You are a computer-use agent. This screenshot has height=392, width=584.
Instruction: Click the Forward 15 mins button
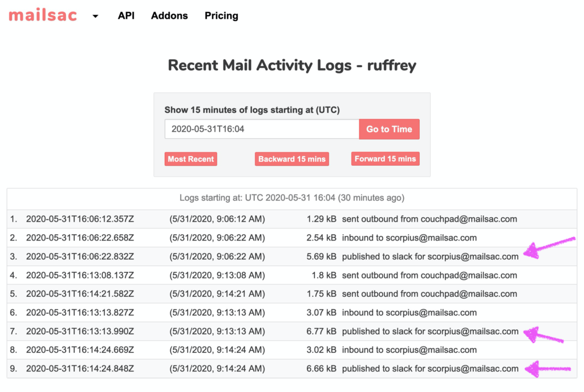point(386,158)
